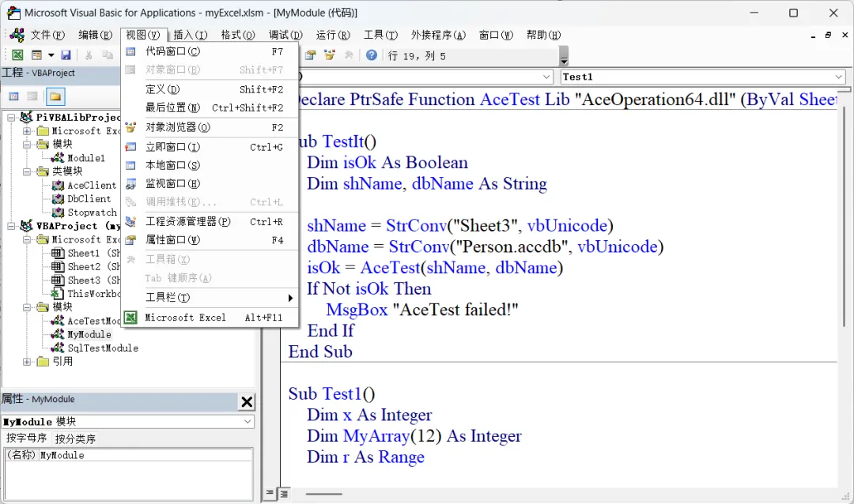This screenshot has width=854, height=504.
Task: Click the horizontal scrollbar thumb in code window
Action: (324, 495)
